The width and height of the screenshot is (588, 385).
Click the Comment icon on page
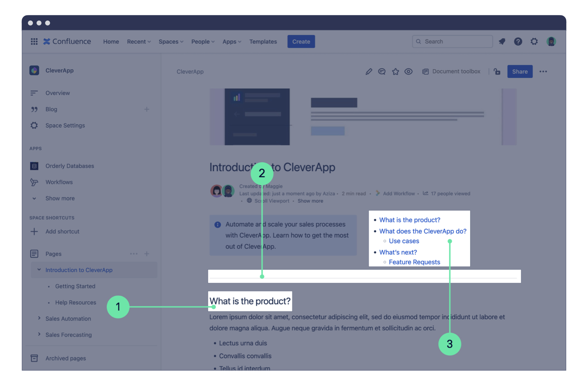point(381,71)
